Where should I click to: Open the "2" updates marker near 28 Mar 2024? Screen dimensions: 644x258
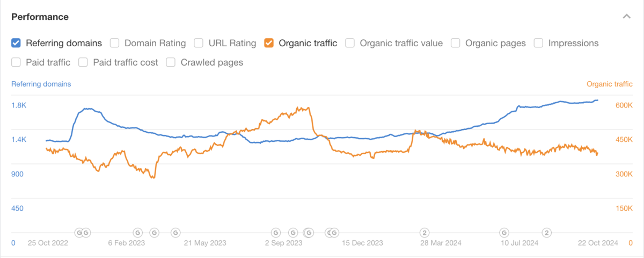point(424,233)
